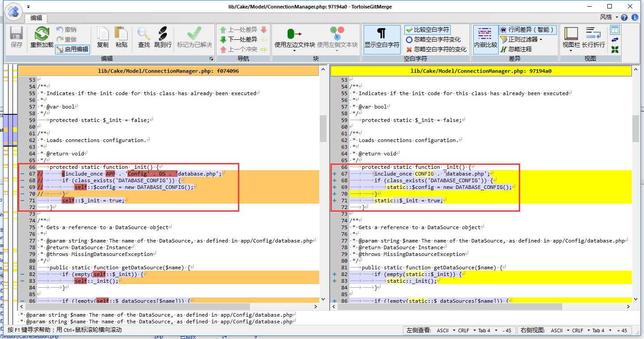Open left view ASCII encoding dropdown
This screenshot has height=339, width=644.
pos(446,331)
